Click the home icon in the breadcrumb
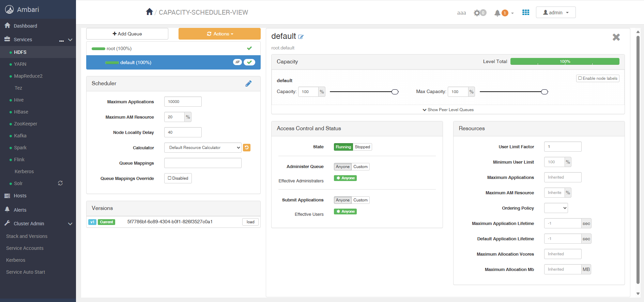The image size is (644, 302). (149, 12)
